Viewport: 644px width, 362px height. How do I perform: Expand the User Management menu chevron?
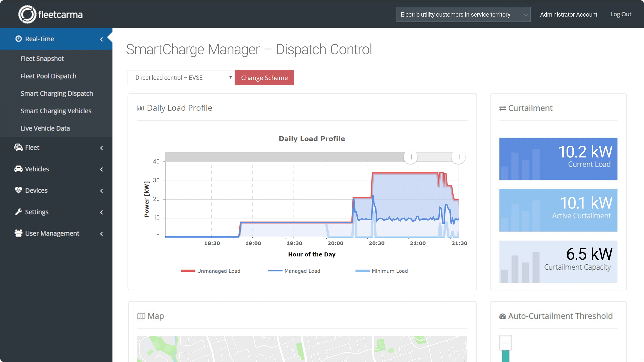101,234
